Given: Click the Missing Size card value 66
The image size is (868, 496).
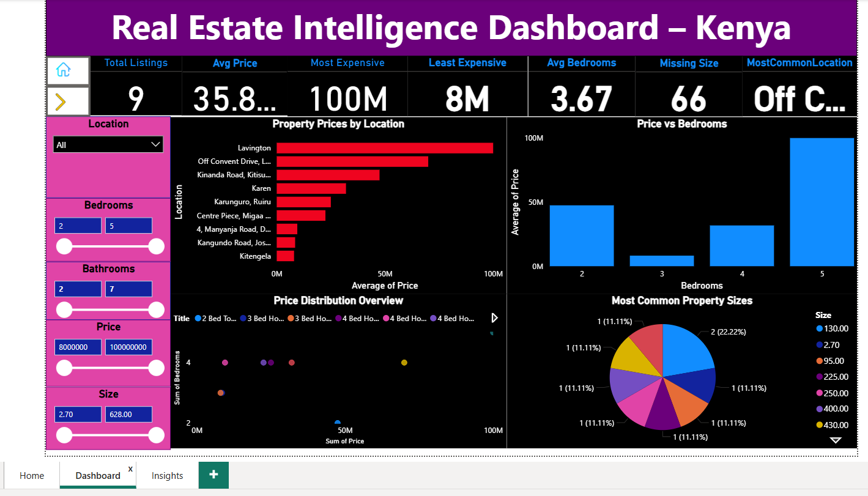Looking at the screenshot, I should (x=689, y=98).
